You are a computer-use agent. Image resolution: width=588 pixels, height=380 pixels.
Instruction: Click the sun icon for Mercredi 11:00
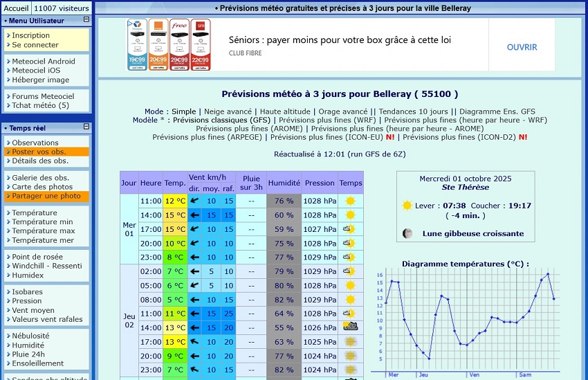click(350, 201)
